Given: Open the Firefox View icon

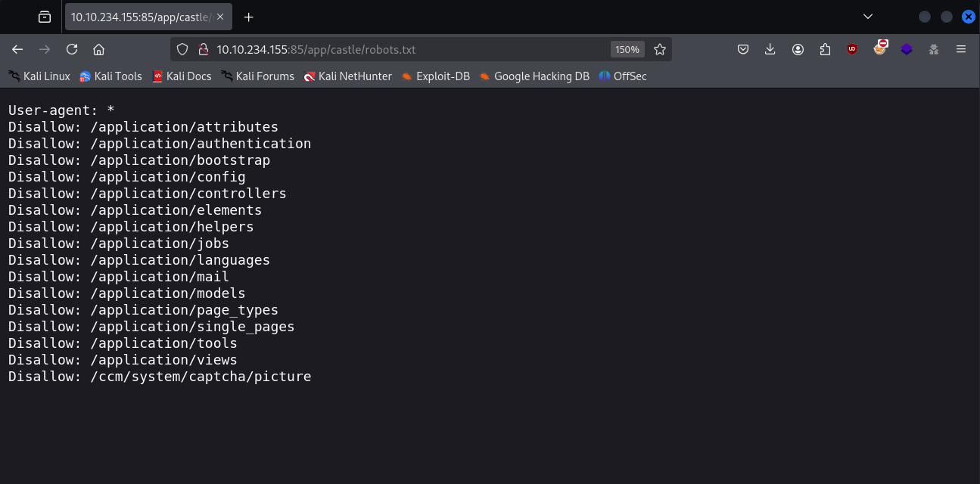Looking at the screenshot, I should click(x=45, y=17).
